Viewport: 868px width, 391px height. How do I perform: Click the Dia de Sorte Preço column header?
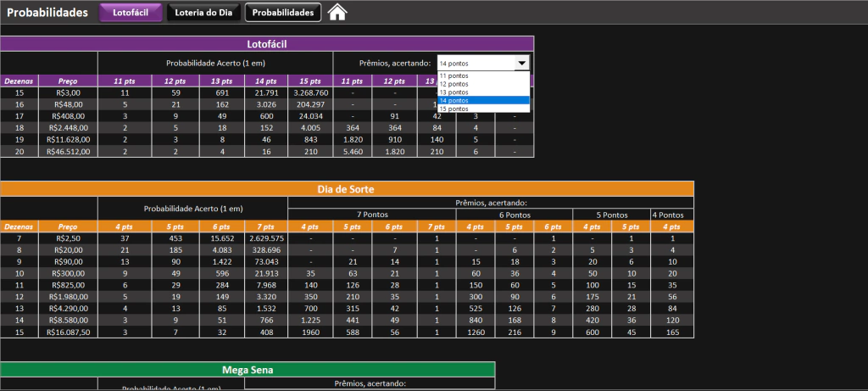[x=68, y=226]
